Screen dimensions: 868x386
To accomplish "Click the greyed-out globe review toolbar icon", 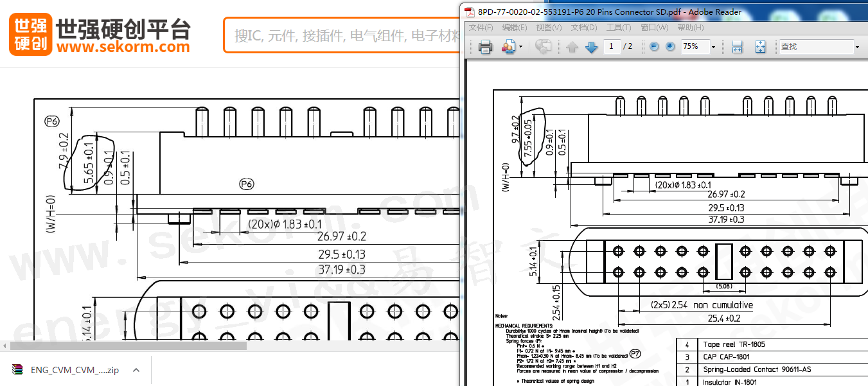I will (544, 47).
